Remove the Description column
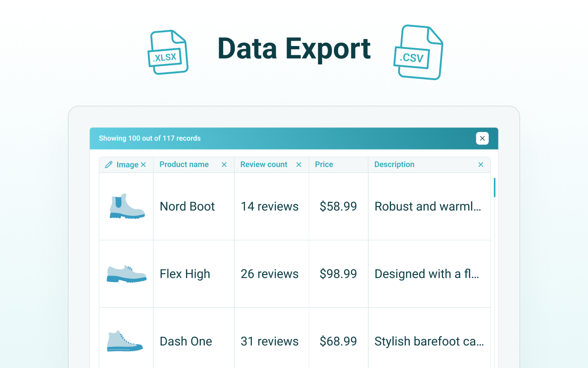Screen dimensions: 588x368 pos(481,165)
